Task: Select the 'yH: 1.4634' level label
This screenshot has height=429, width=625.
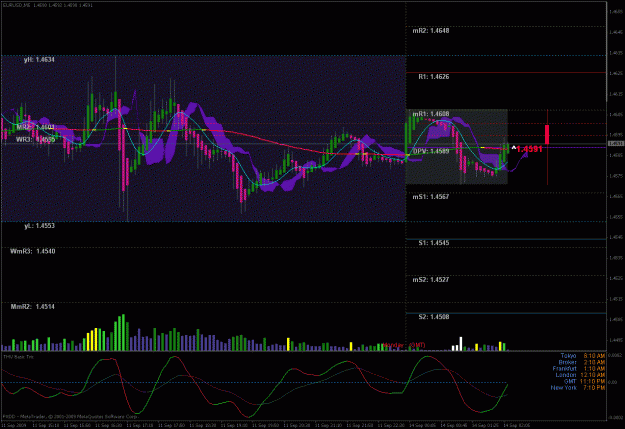Action: [39, 60]
